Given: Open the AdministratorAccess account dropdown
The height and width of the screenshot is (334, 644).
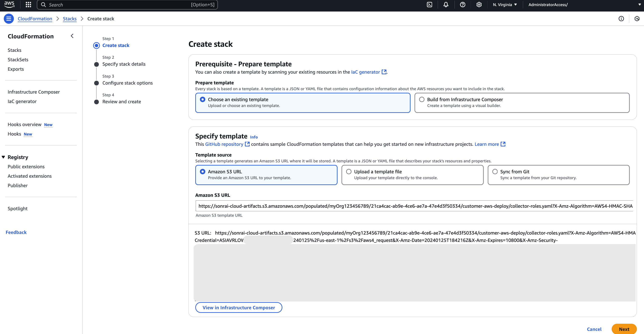Looking at the screenshot, I should point(584,4).
